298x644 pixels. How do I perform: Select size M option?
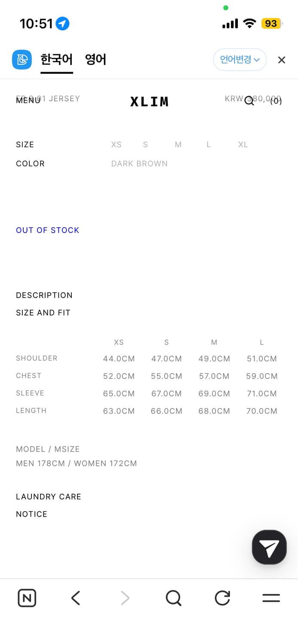click(x=178, y=145)
